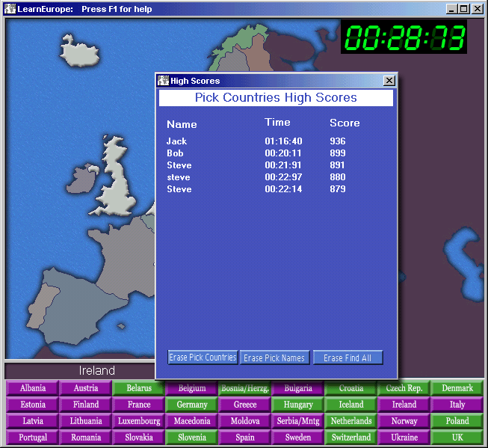Click Iceland on the map

[x=79, y=52]
